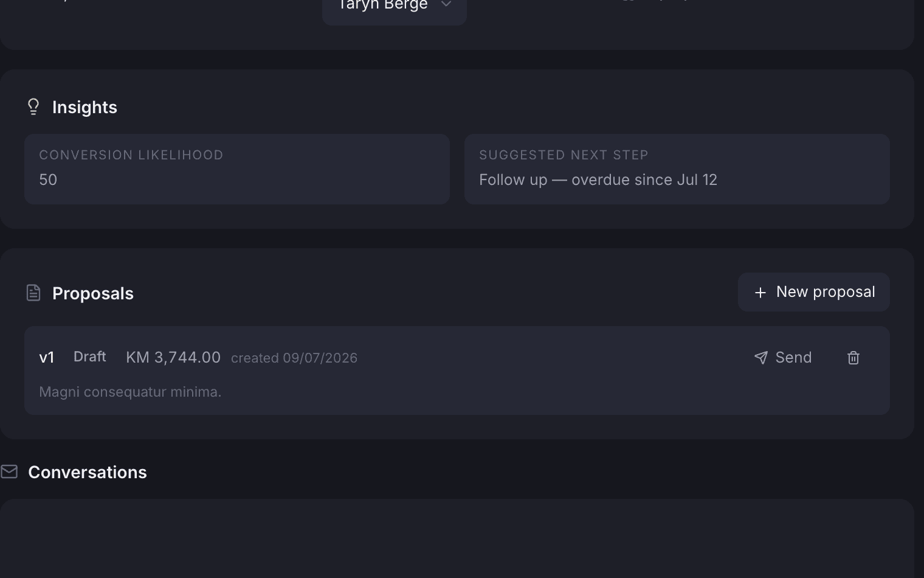Click the Insights lightbulb icon
Screen dimensions: 924x578
click(33, 107)
